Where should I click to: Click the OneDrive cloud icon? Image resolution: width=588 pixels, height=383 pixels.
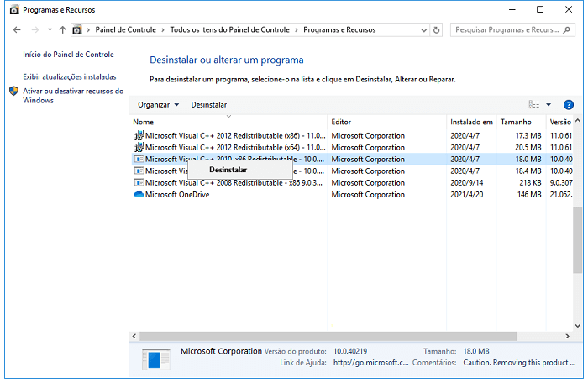click(139, 194)
